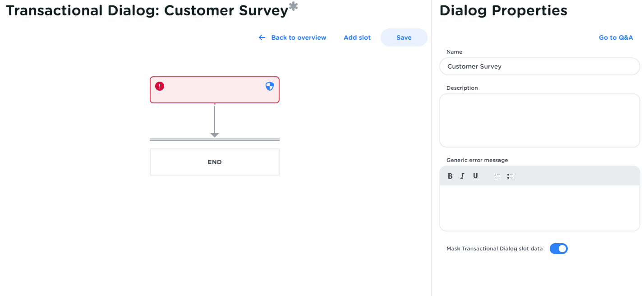The width and height of the screenshot is (644, 296).
Task: Insert a numbered list in error message
Action: tap(497, 176)
